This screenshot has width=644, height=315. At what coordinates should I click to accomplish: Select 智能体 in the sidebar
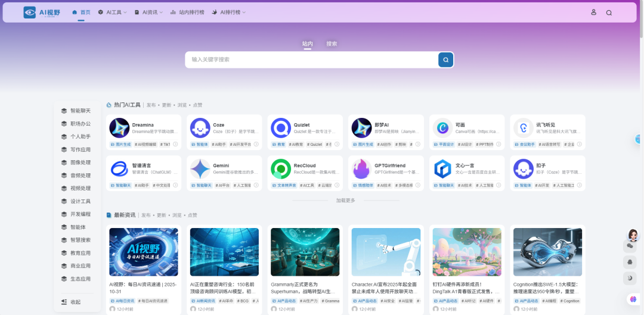[x=73, y=227]
